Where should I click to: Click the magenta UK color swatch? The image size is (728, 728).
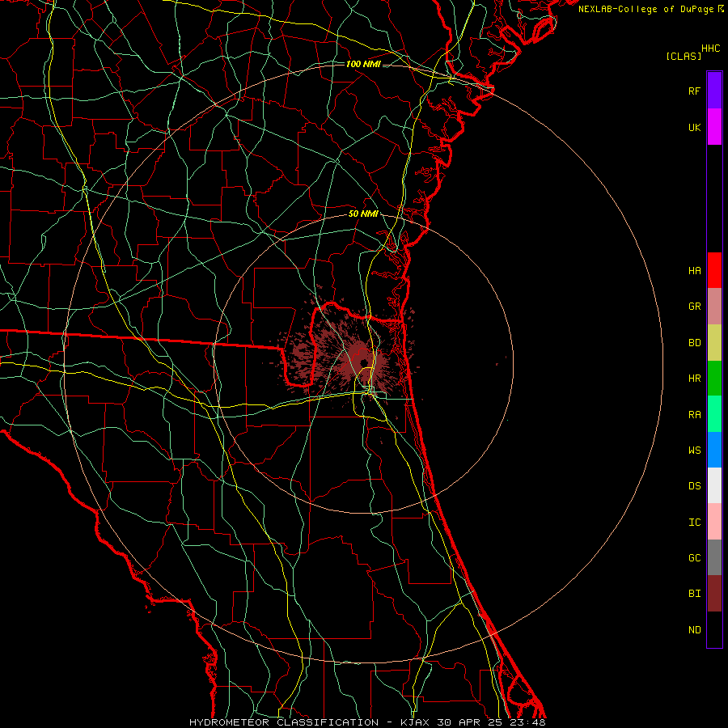[x=714, y=127]
